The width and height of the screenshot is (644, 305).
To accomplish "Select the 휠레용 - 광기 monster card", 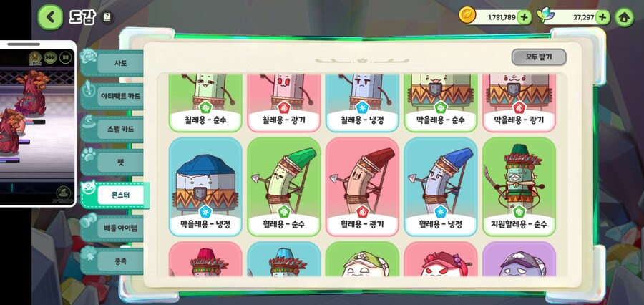I will click(362, 187).
